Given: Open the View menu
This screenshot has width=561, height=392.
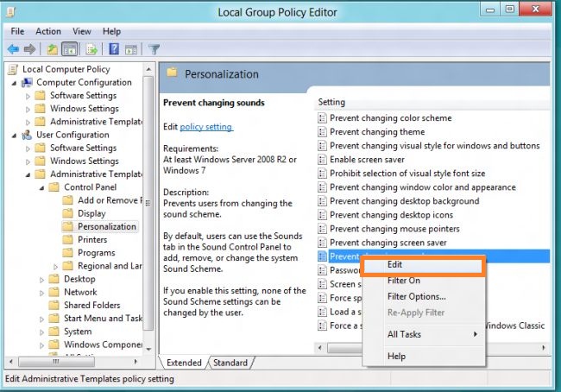Looking at the screenshot, I should (82, 31).
